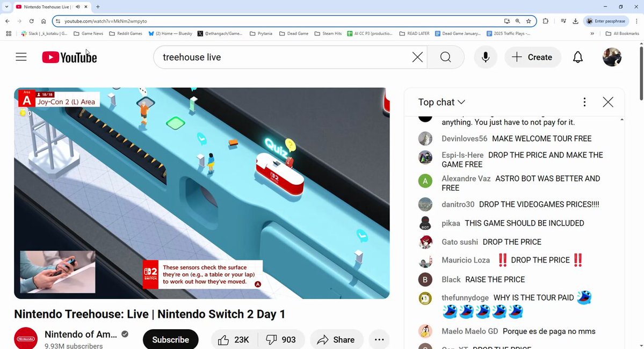
Task: Open Chrome three-dot menu
Action: point(636,21)
